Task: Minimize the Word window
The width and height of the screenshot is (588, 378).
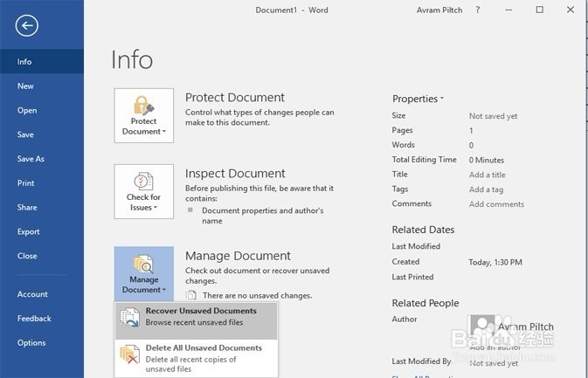Action: [x=508, y=10]
